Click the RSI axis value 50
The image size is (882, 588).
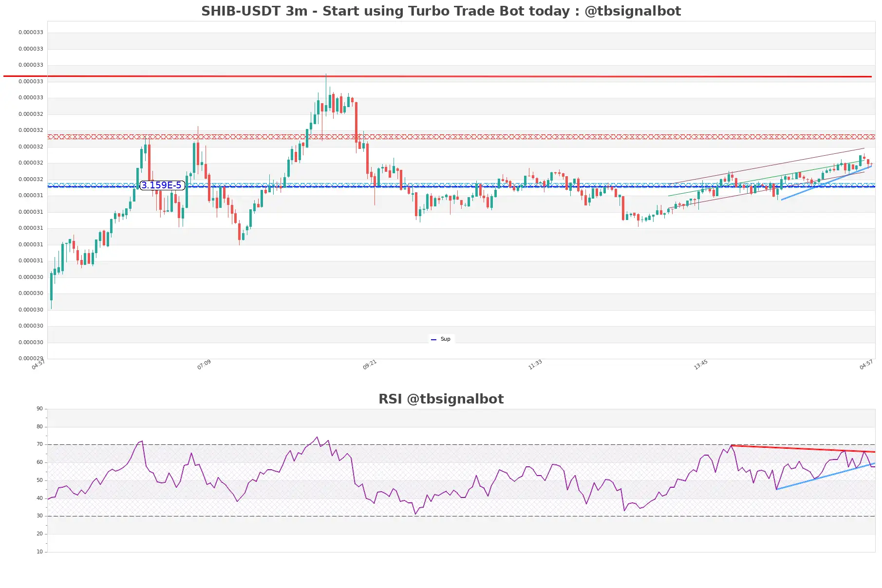[39, 480]
